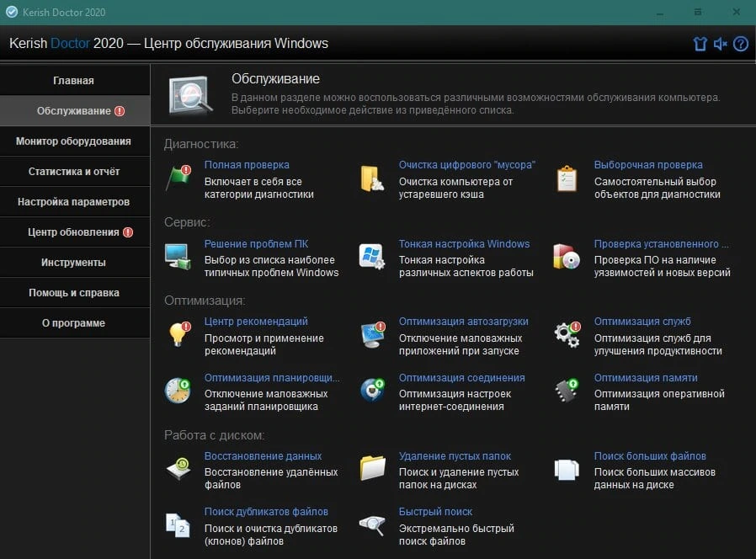Click "Восстановление удалённых файлов" description

coord(271,478)
